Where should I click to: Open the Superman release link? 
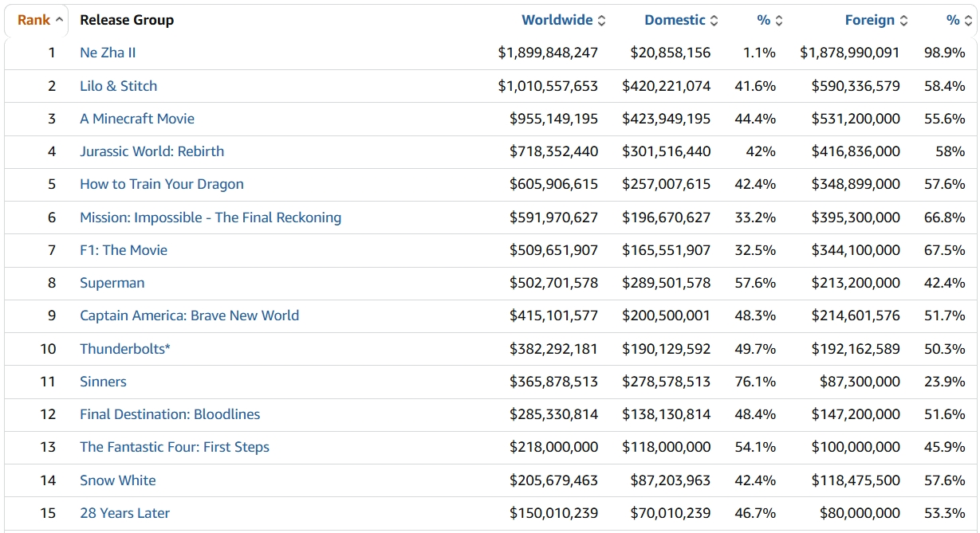pos(112,283)
